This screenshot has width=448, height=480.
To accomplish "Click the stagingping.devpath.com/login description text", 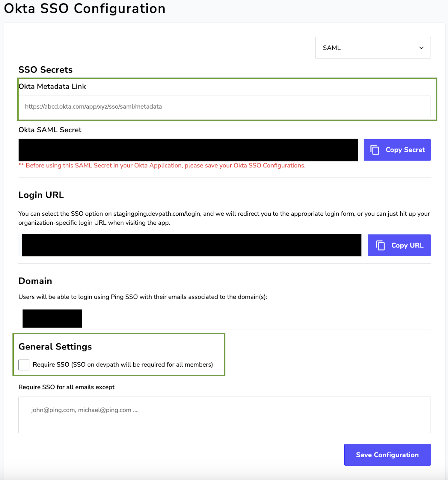I will coord(224,218).
